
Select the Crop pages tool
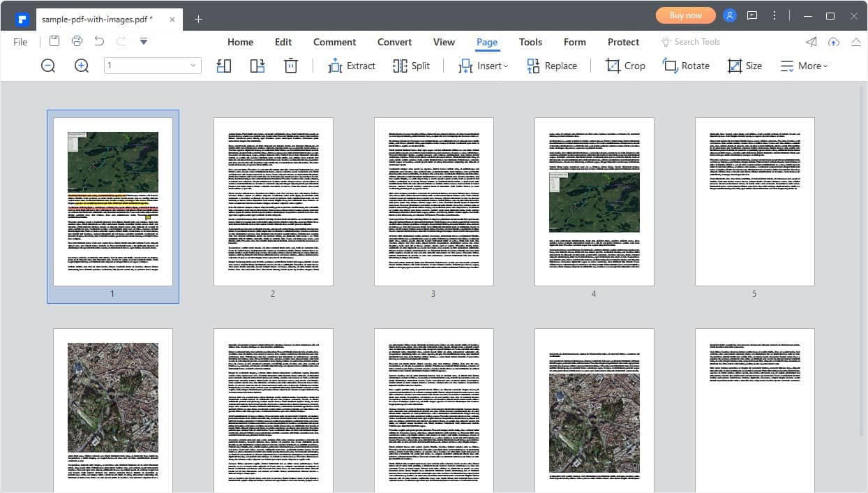coord(625,65)
